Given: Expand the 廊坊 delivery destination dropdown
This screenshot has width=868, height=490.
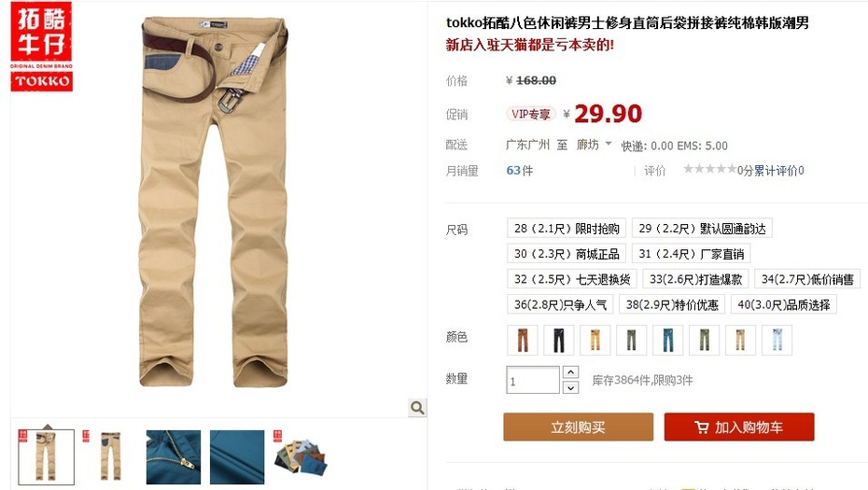Looking at the screenshot, I should [594, 145].
